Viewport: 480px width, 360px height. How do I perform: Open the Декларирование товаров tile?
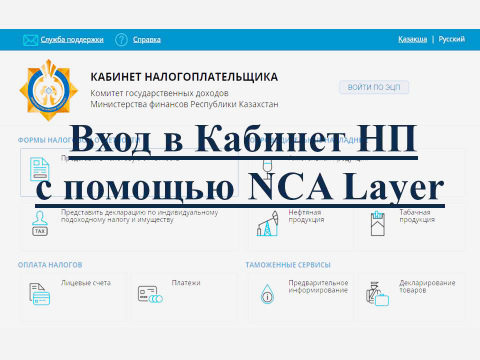(412, 297)
